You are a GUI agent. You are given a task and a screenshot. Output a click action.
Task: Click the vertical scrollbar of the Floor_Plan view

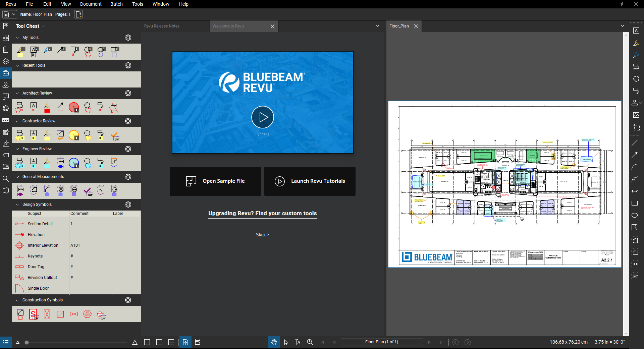coord(626,184)
